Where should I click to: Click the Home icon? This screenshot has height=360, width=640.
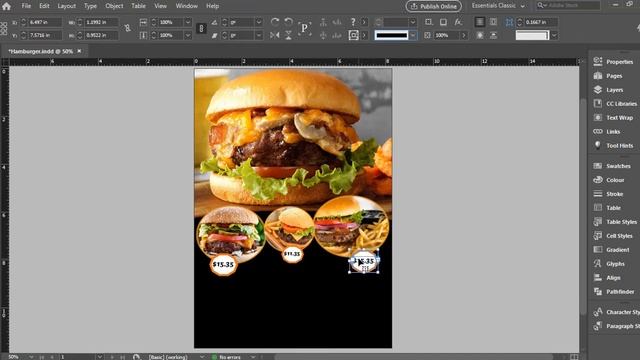pyautogui.click(x=7, y=6)
